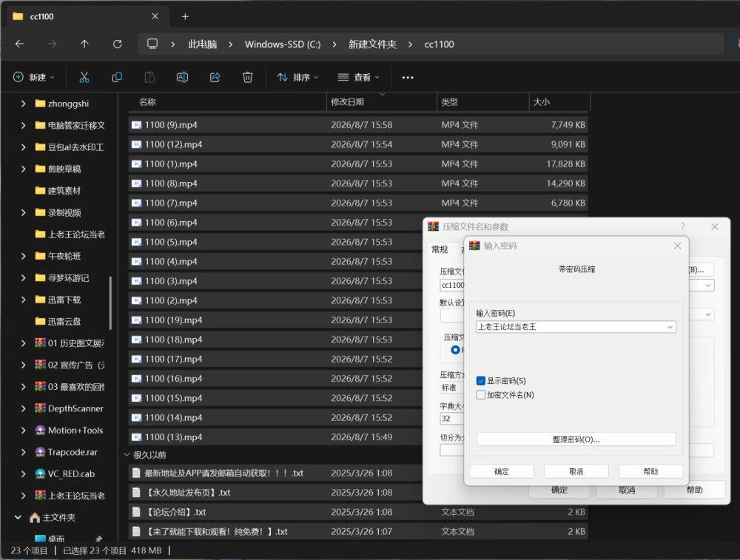
Task: Click the Trapcode.rar archive icon
Action: (x=40, y=452)
